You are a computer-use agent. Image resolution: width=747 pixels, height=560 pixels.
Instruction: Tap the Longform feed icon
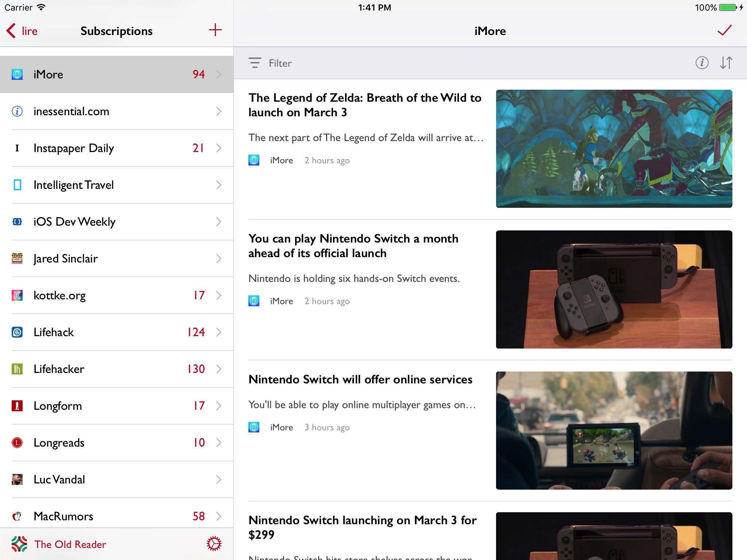[17, 406]
